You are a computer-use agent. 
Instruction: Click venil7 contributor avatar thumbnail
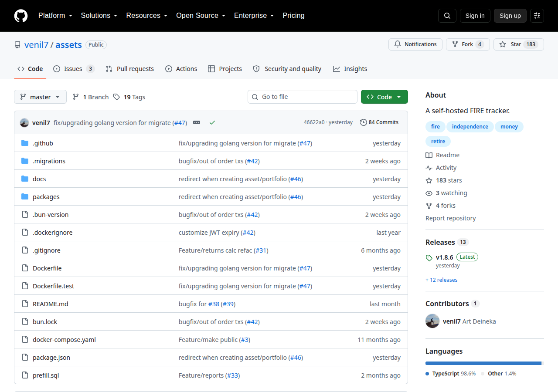pos(432,321)
